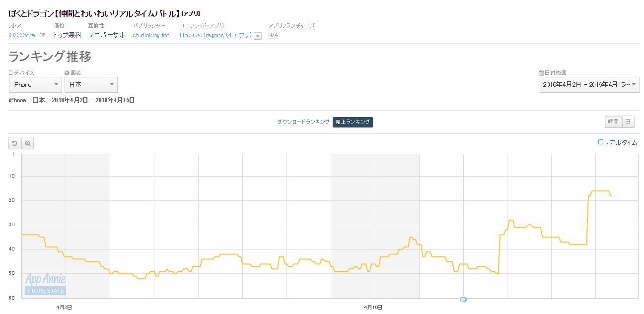This screenshot has width=644, height=314.
Task: Expand the Boku & Dragons unified apps arrow
Action: (258, 36)
